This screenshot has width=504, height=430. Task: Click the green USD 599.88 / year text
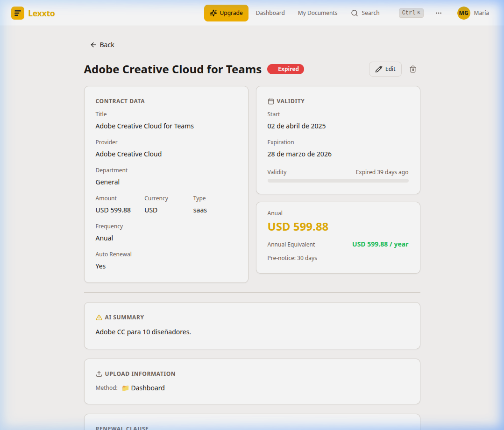380,244
